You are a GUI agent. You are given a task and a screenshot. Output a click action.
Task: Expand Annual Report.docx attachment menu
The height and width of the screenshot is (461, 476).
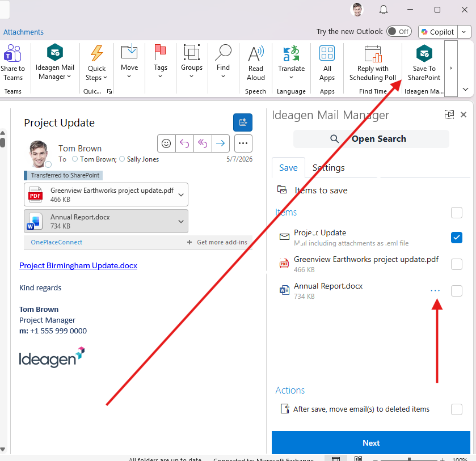[x=181, y=221]
